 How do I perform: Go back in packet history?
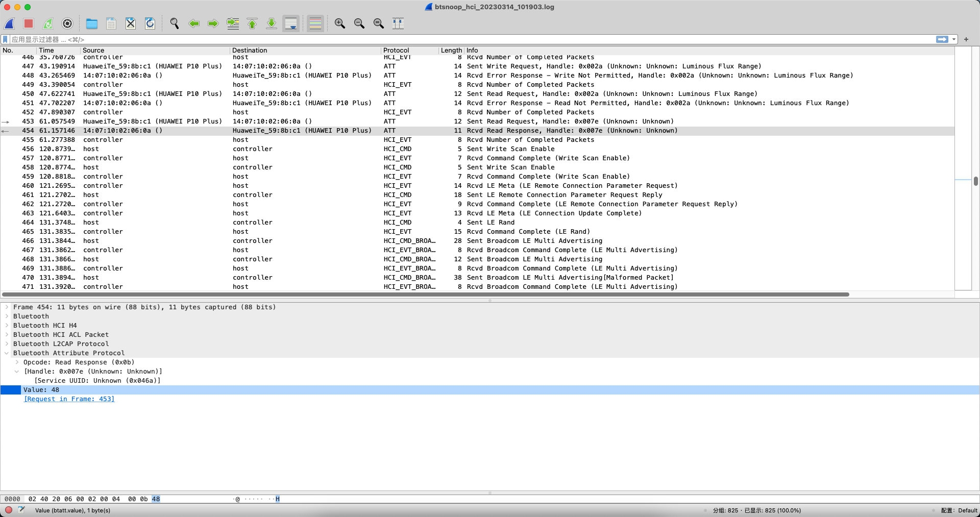coord(194,23)
